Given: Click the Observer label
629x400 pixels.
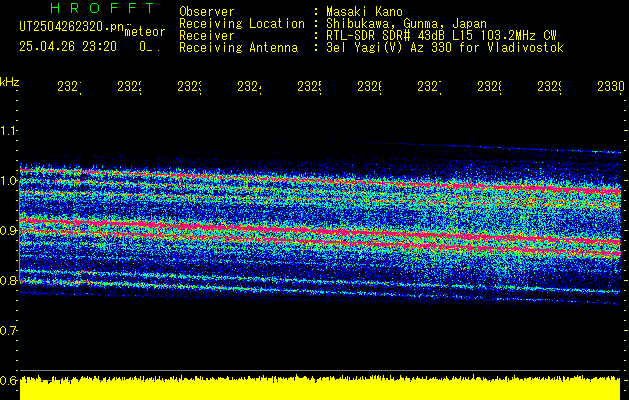Looking at the screenshot, I should (x=207, y=12).
